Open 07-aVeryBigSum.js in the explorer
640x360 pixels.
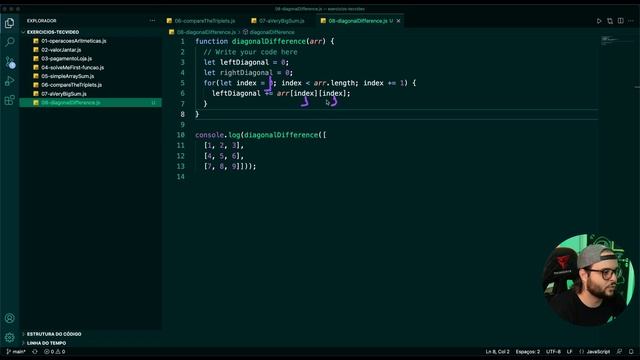point(64,94)
